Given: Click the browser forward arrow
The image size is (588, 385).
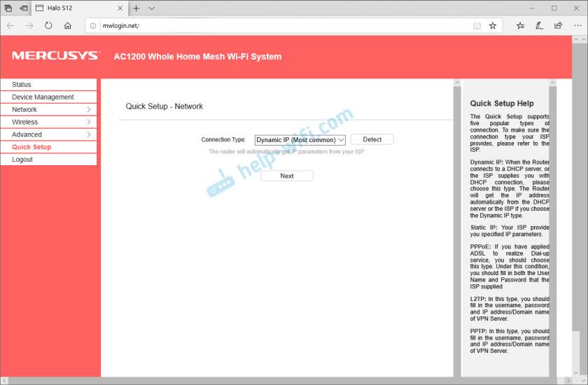Looking at the screenshot, I should 29,25.
